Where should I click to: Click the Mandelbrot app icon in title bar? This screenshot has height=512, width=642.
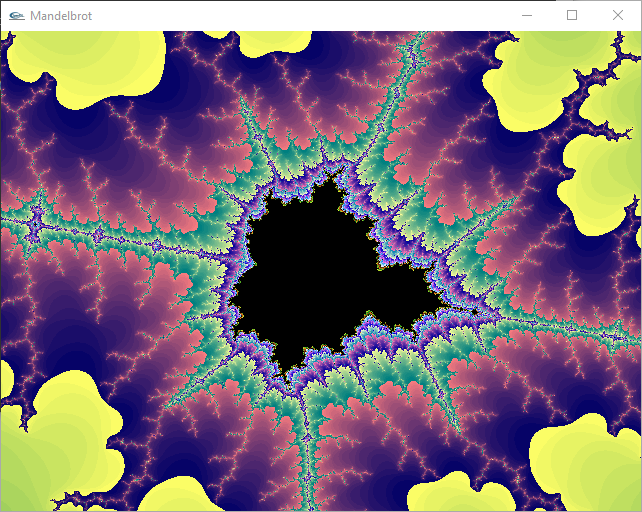tap(17, 16)
